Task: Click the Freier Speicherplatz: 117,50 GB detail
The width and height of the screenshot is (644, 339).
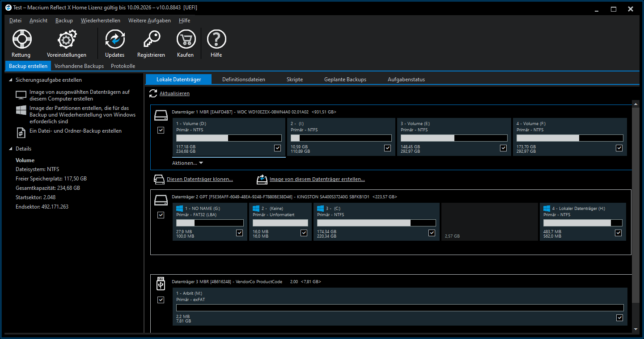Action: (51, 179)
